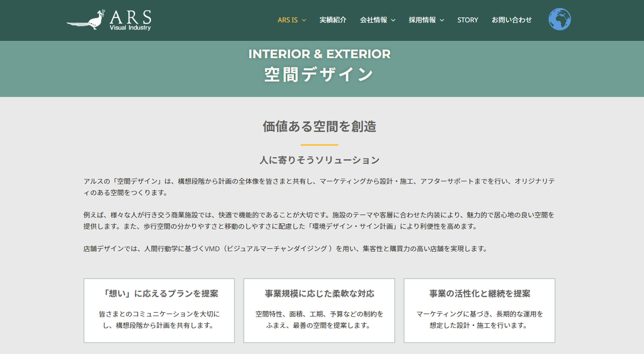The image size is (644, 354).
Task: Select the 事業の活性化と継続を提案 card title
Action: [480, 294]
